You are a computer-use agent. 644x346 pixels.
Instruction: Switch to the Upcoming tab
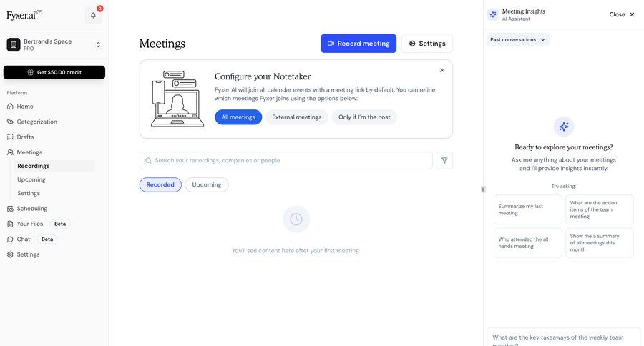[x=207, y=184]
